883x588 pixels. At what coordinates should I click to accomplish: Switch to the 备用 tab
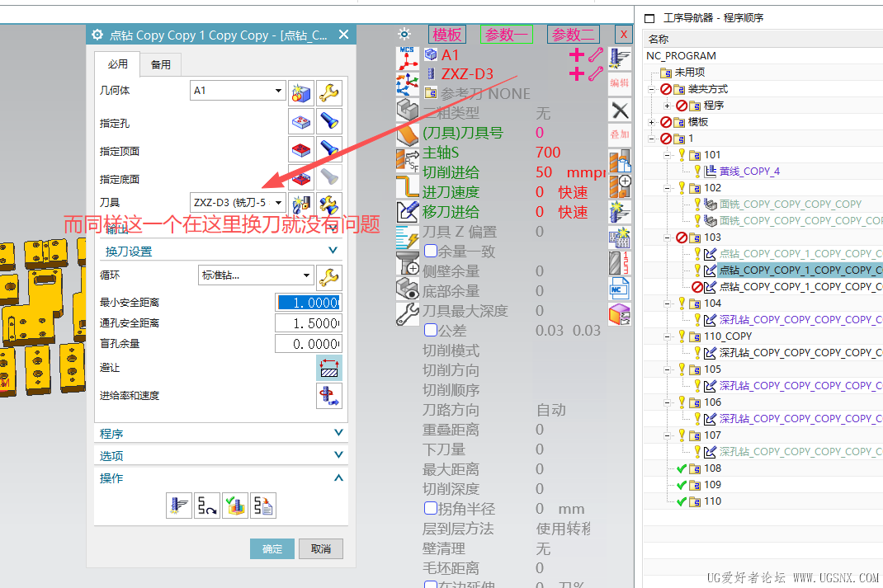click(x=160, y=64)
